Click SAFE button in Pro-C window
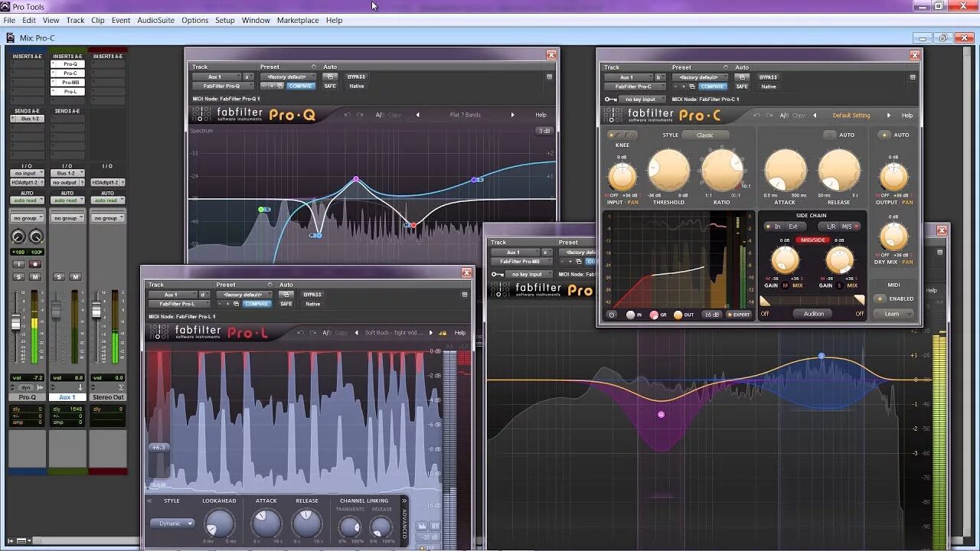 tap(742, 86)
